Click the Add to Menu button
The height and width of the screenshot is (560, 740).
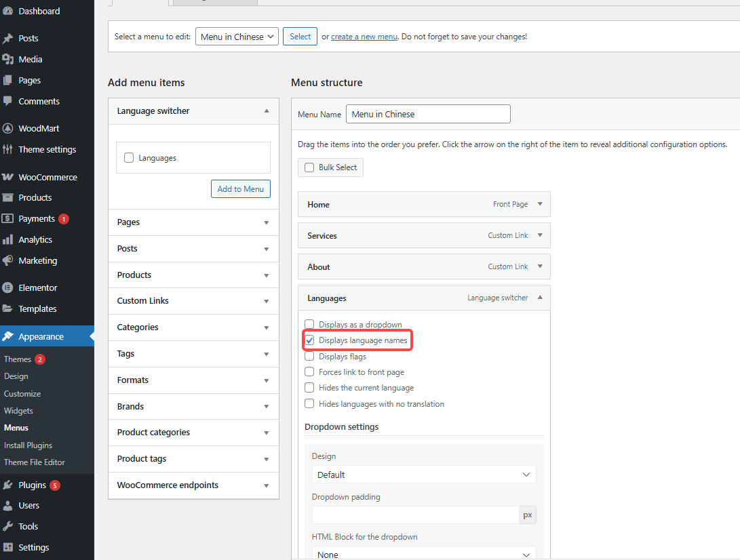[x=240, y=189]
